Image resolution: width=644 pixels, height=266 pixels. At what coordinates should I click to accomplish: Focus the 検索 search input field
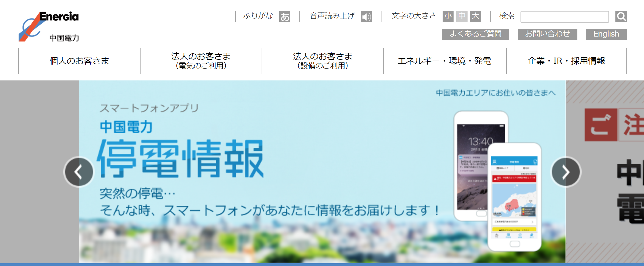coord(565,17)
